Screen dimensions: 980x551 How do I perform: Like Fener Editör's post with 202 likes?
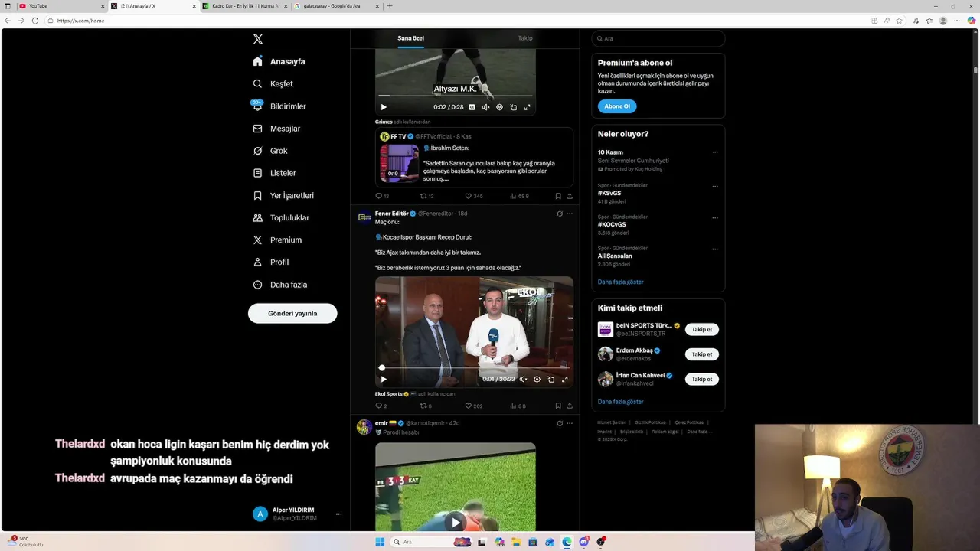tap(474, 406)
